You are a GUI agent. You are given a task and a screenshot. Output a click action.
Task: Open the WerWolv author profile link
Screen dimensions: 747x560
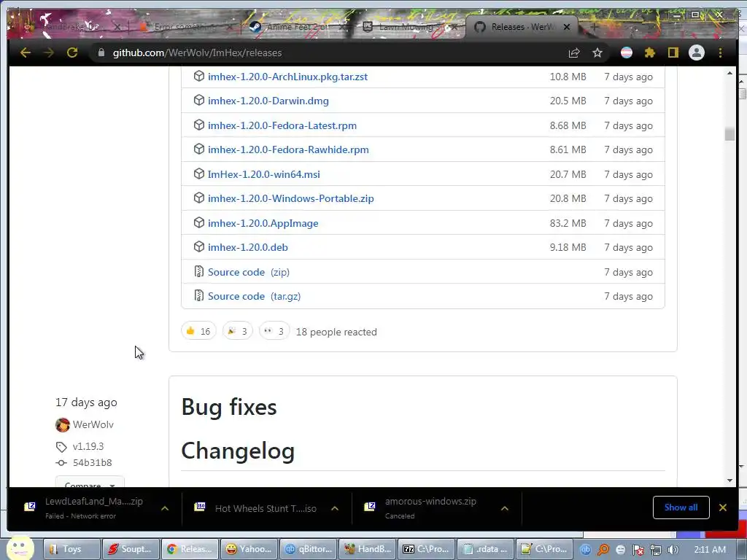tap(93, 425)
